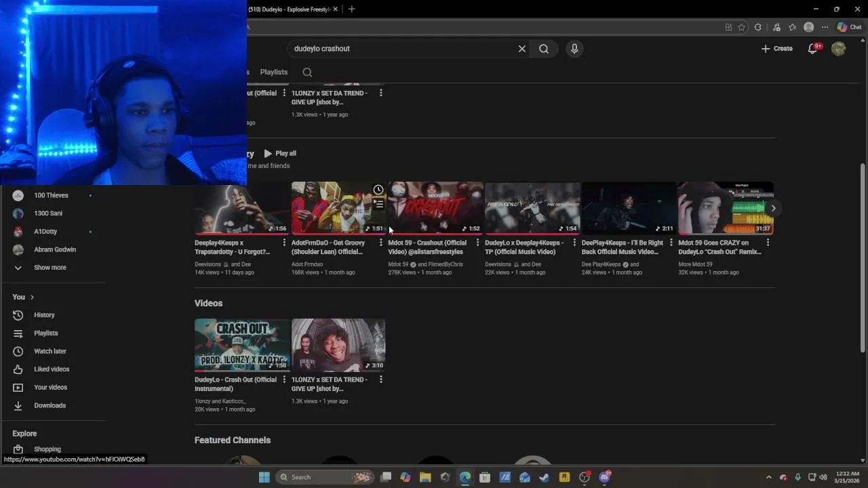Open Discord from taskbar
Image resolution: width=868 pixels, height=488 pixels.
click(604, 477)
